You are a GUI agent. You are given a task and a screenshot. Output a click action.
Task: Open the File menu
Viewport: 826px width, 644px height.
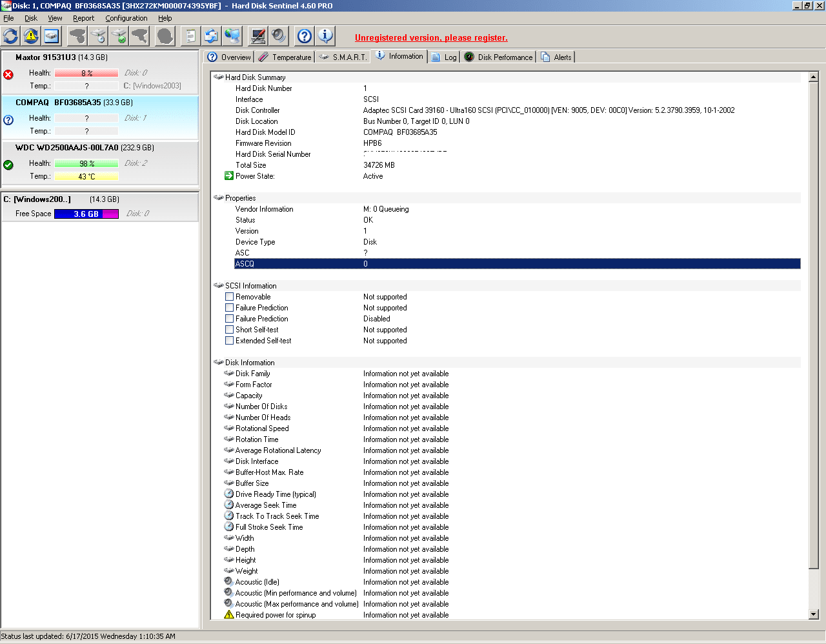click(x=8, y=18)
